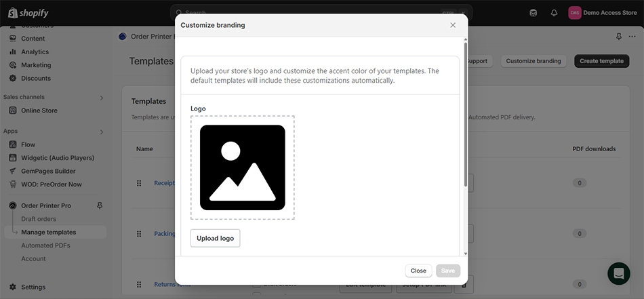Click the pin icon in app header
This screenshot has height=299, width=644.
(x=618, y=37)
